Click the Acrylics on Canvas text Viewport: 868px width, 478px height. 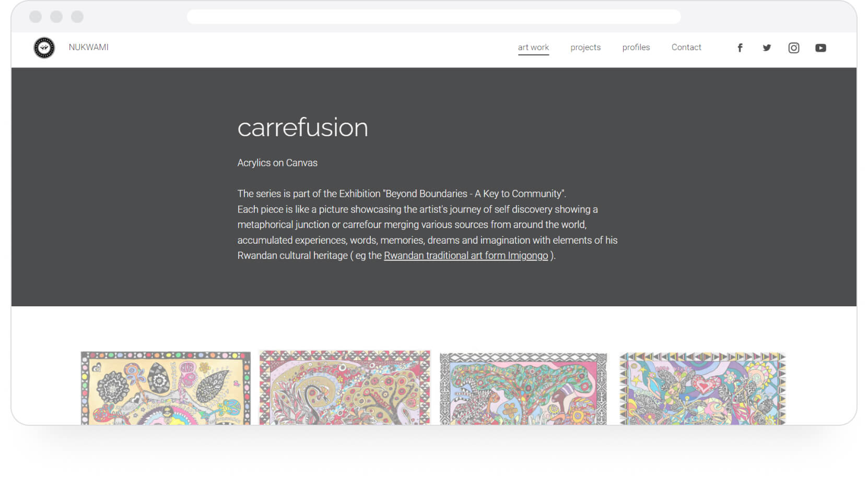pos(277,163)
